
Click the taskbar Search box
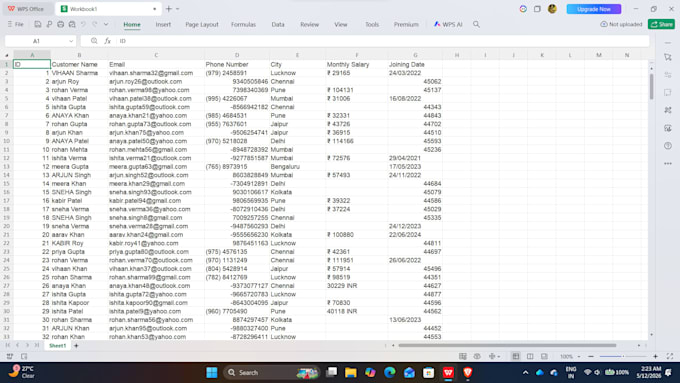pos(272,373)
